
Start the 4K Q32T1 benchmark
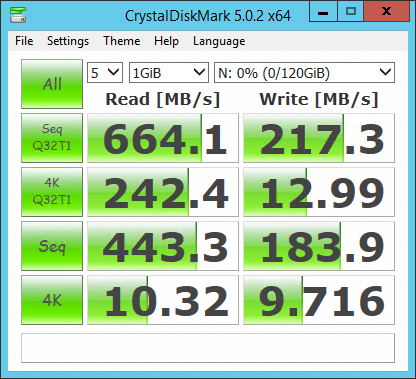click(x=52, y=192)
